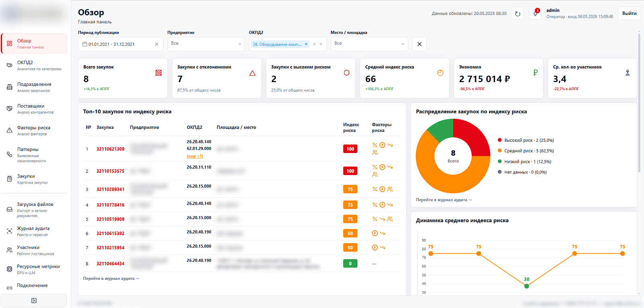Open the admin user profile
The image size is (644, 308).
[x=580, y=13]
